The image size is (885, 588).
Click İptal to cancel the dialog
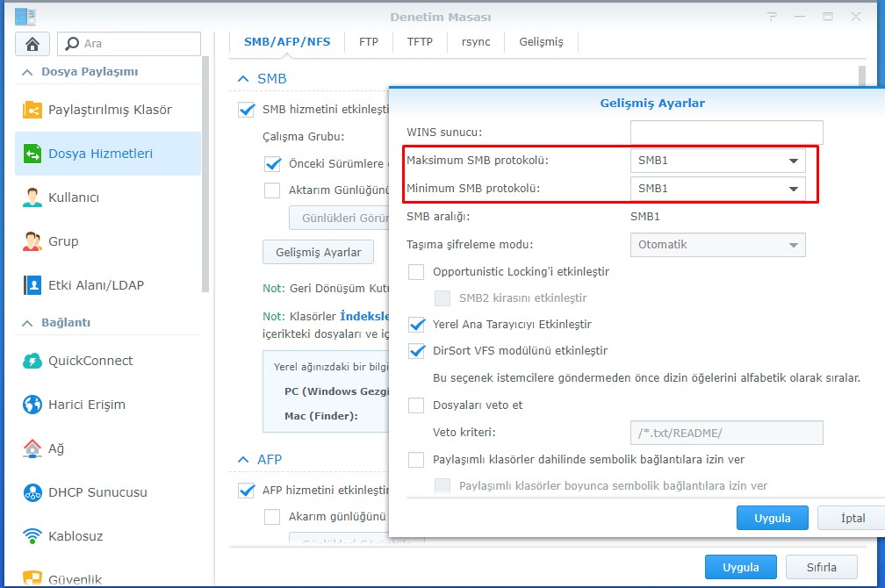click(x=852, y=518)
